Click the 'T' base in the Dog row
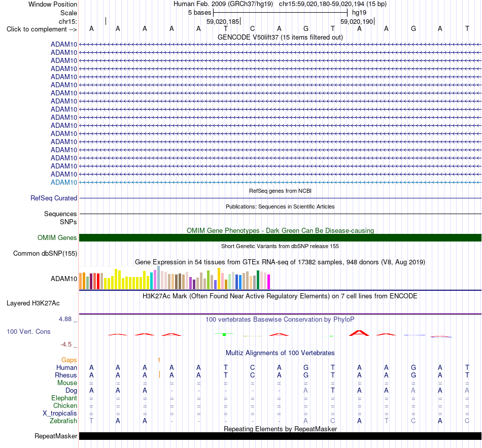 coord(333,391)
